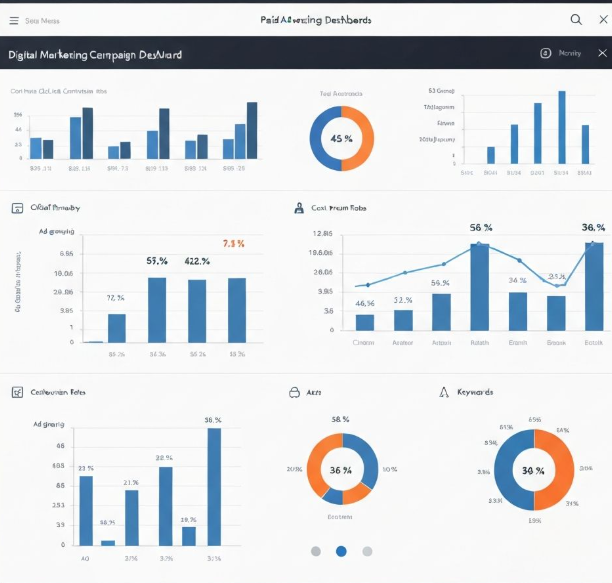Click the circular icon in dark header

545,53
